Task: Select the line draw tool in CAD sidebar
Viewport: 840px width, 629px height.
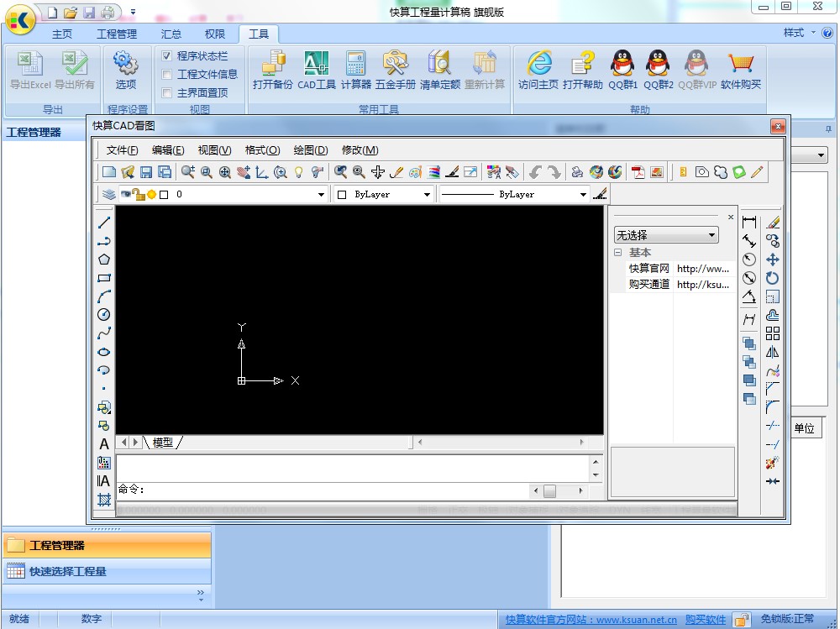Action: pos(104,223)
